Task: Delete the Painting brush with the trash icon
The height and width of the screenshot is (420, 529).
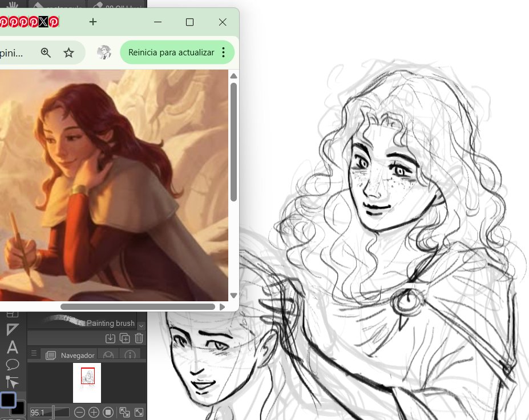Action: tap(139, 338)
